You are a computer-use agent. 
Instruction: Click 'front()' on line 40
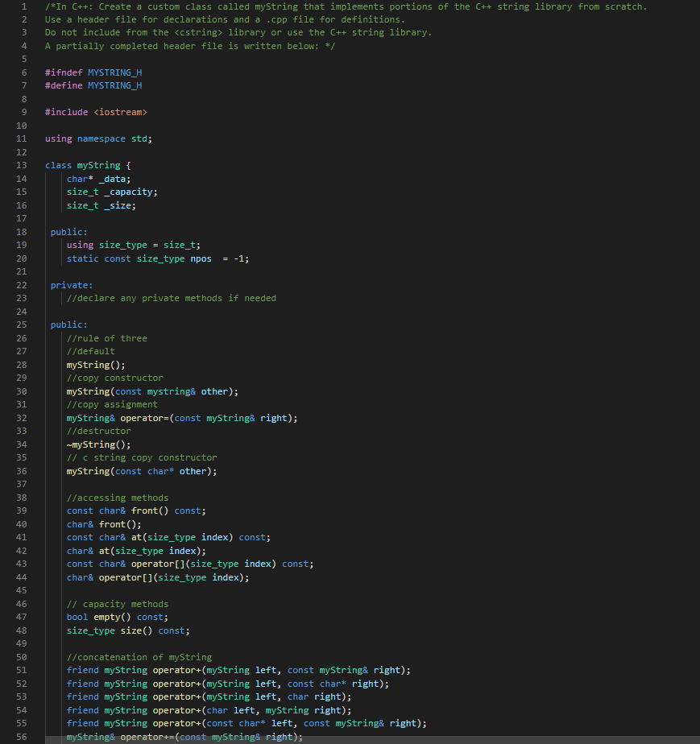[x=118, y=524]
